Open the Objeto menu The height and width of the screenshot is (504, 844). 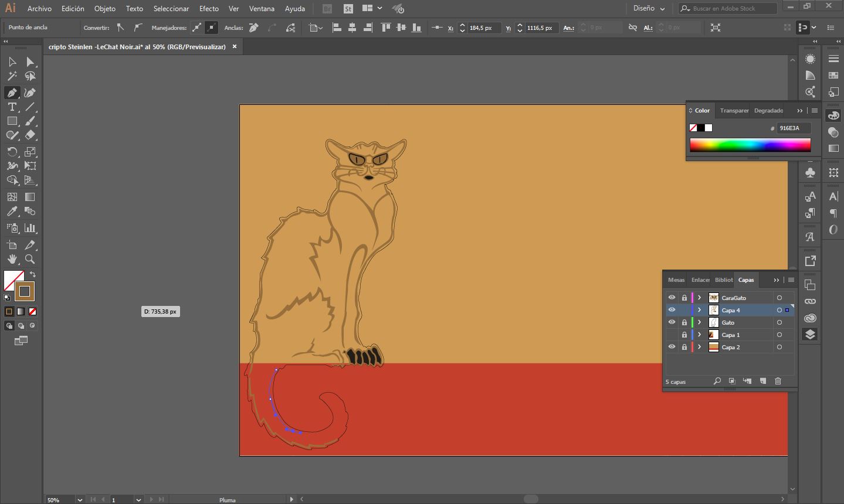pyautogui.click(x=105, y=9)
